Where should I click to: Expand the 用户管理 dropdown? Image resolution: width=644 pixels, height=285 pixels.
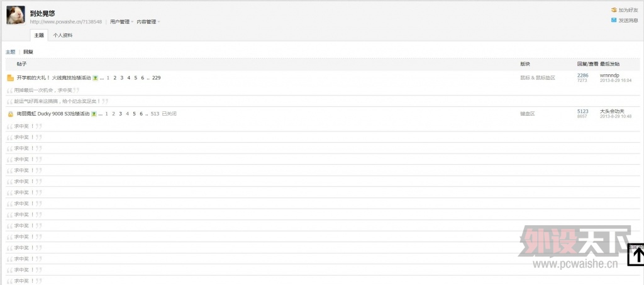coord(121,21)
